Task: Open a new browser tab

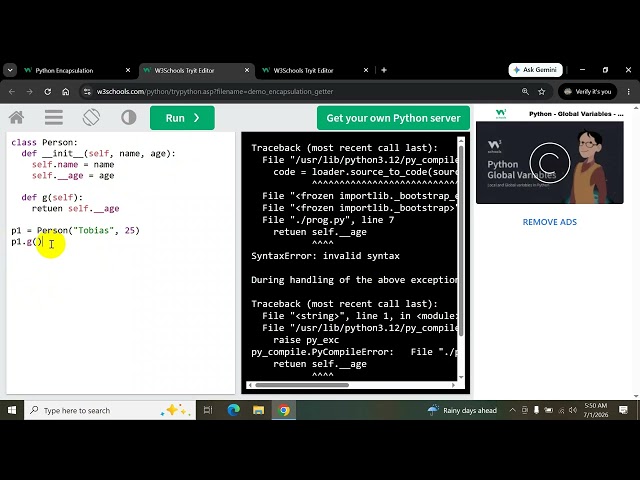Action: pyautogui.click(x=384, y=70)
